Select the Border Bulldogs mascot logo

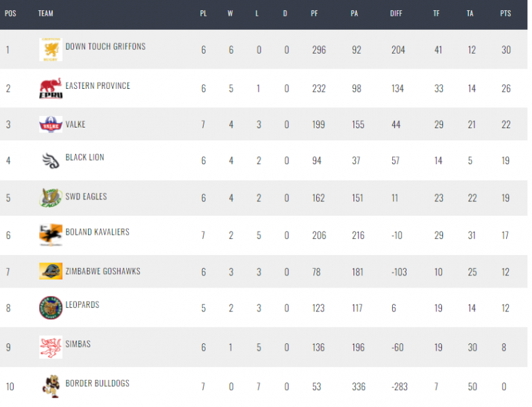(x=51, y=386)
